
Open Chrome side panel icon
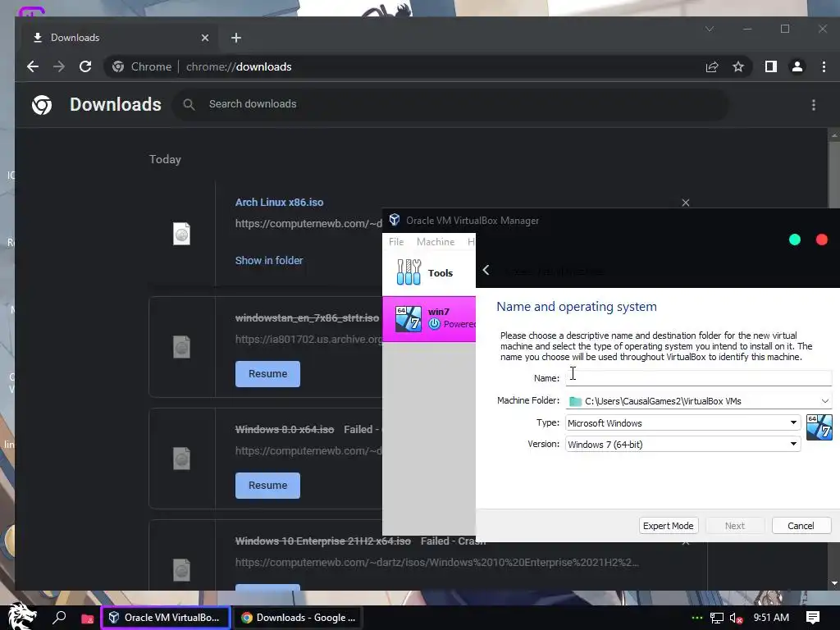click(x=771, y=66)
